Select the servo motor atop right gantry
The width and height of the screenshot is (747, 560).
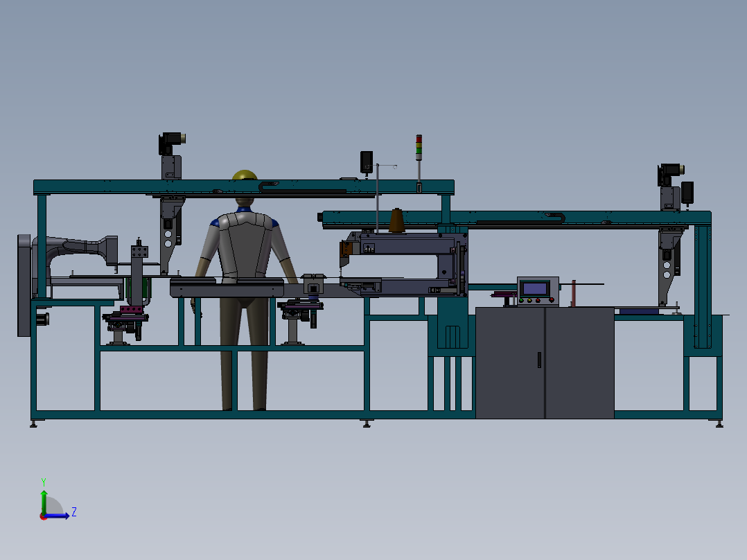671,175
